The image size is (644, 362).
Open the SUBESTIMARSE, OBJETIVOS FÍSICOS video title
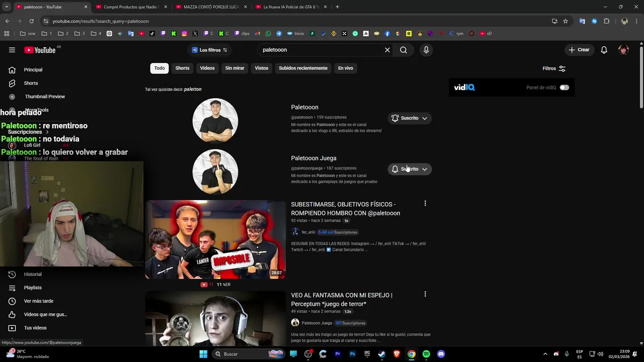click(x=346, y=209)
